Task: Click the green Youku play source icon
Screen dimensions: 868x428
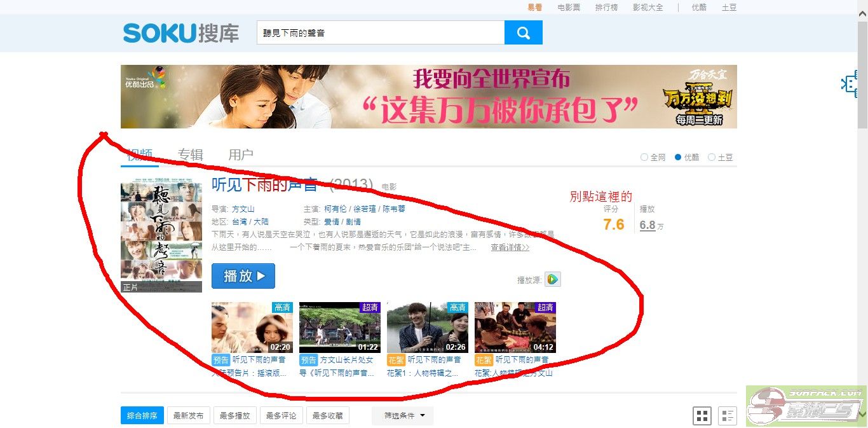Action: click(552, 279)
